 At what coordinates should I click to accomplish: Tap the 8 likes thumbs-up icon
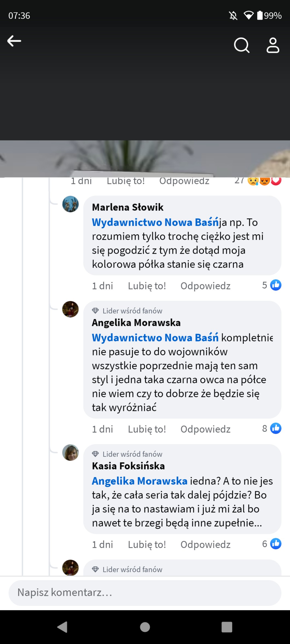(x=275, y=428)
